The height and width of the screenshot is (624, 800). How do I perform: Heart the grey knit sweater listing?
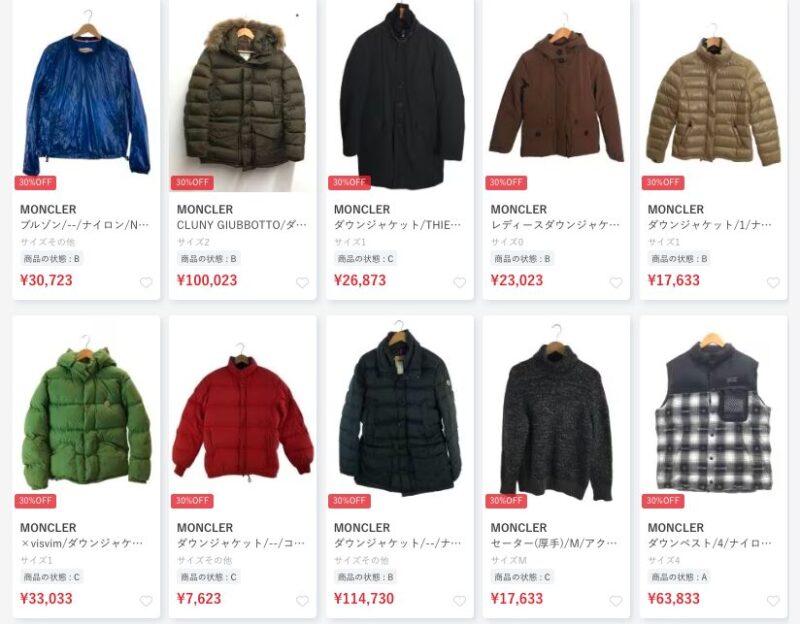point(616,601)
